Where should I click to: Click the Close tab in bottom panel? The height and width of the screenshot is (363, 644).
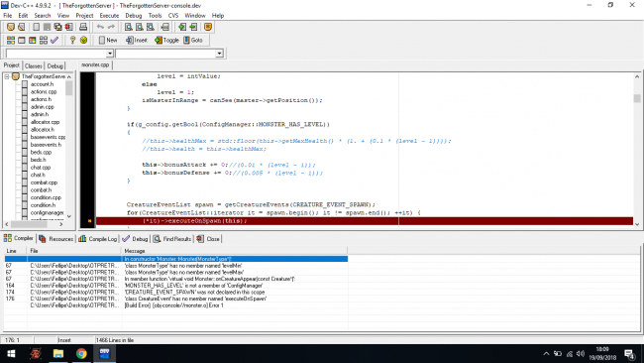coord(208,239)
